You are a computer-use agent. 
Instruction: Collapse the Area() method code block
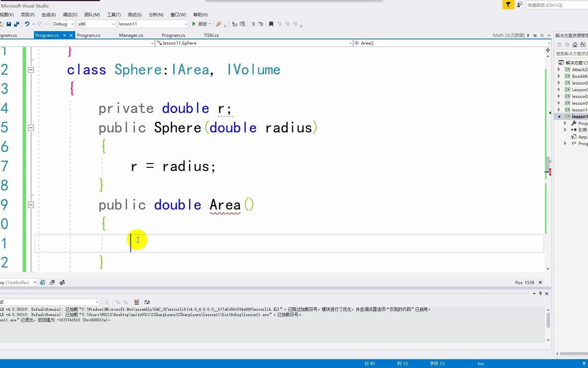coord(31,205)
